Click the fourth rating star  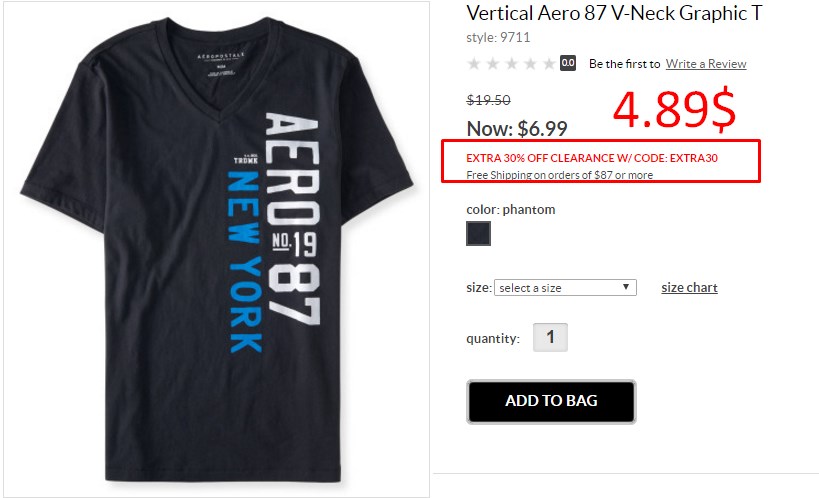point(530,64)
